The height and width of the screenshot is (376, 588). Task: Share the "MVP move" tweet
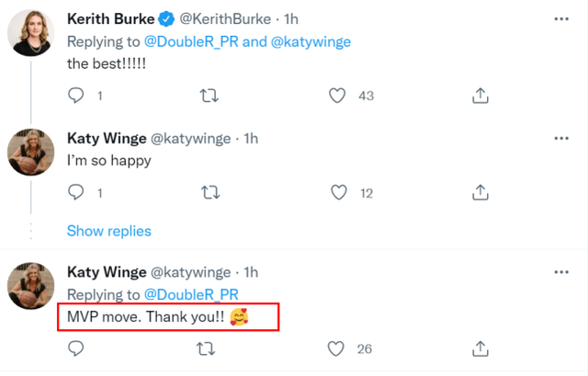(479, 348)
